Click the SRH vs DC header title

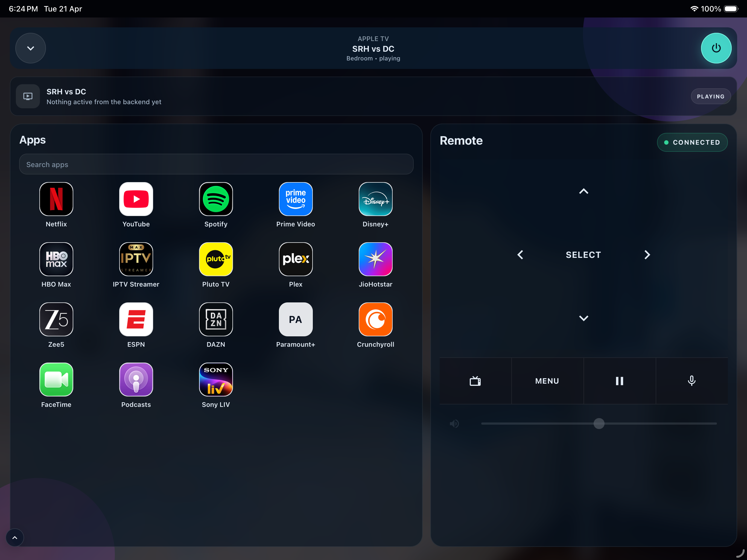[x=373, y=49]
